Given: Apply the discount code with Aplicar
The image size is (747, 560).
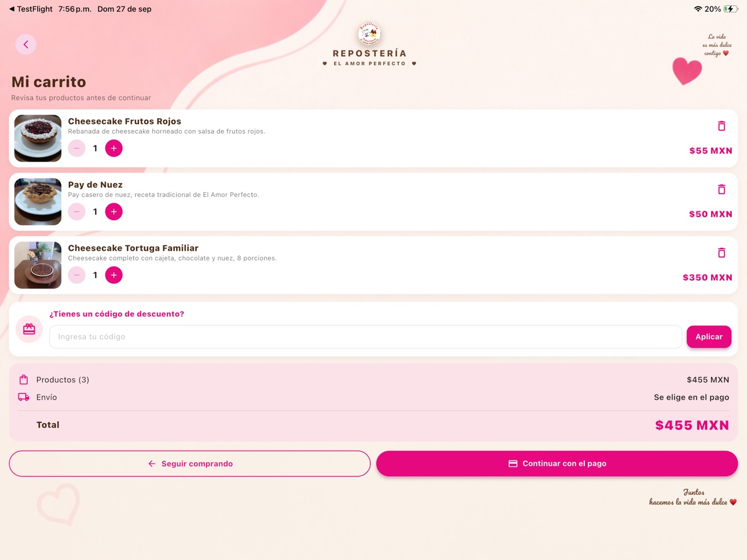Looking at the screenshot, I should pyautogui.click(x=709, y=336).
